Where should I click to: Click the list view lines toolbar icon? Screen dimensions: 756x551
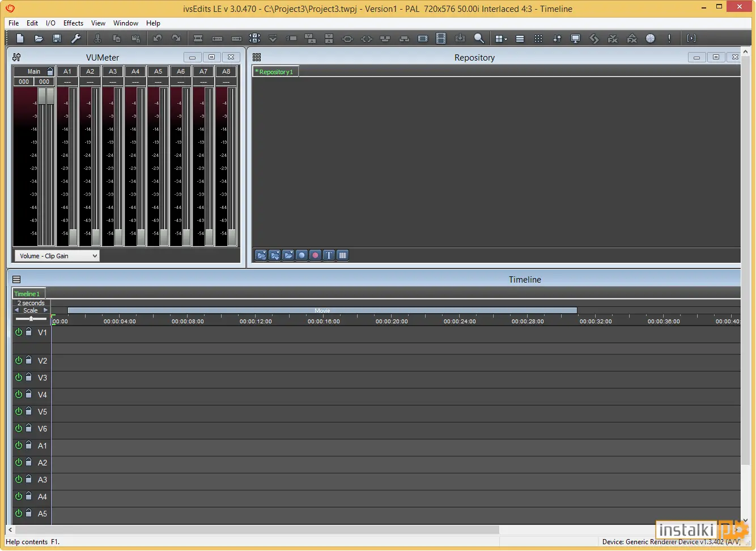(x=520, y=39)
